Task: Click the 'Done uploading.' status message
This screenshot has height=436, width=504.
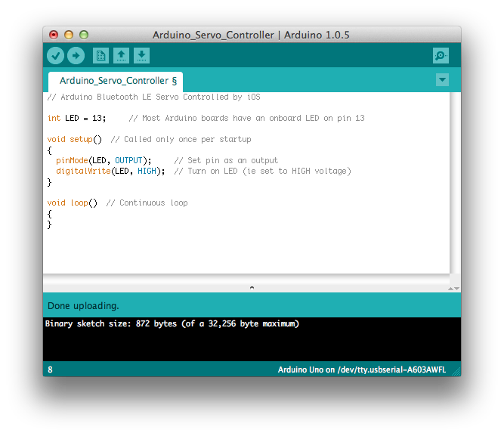Action: click(83, 306)
